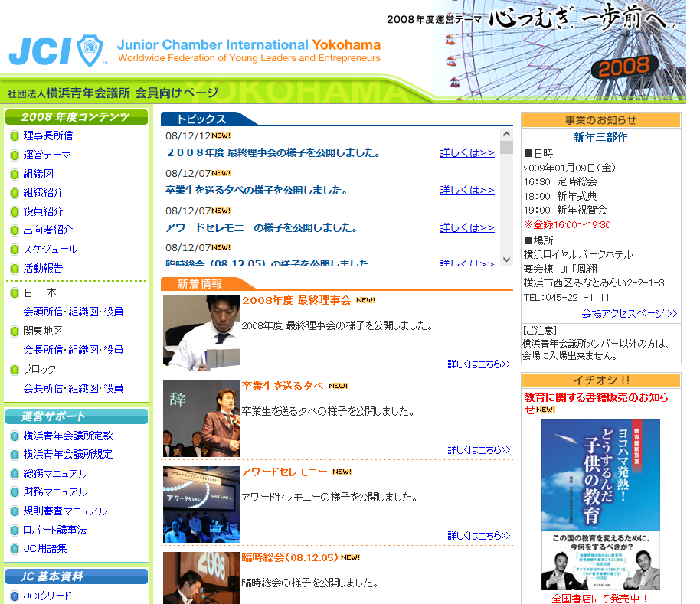Open 理事長所信 link in sidebar
This screenshot has width=700, height=604.
point(47,135)
